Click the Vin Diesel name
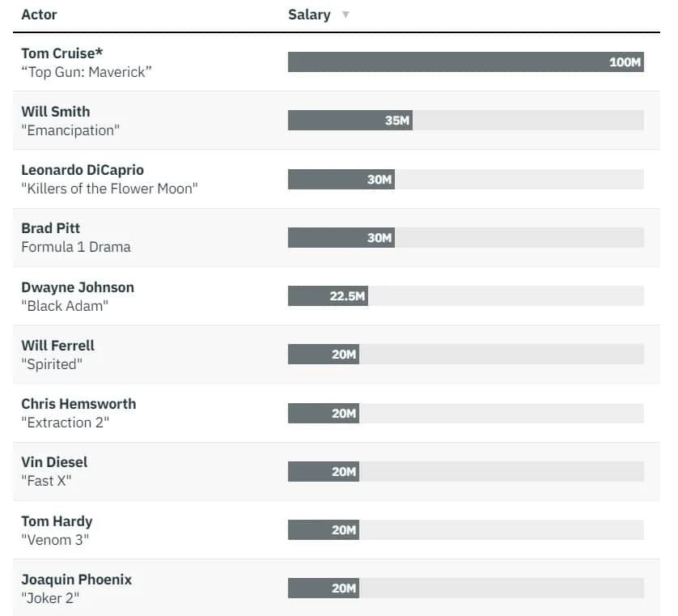Viewport: 678px width, 616px height. [54, 462]
